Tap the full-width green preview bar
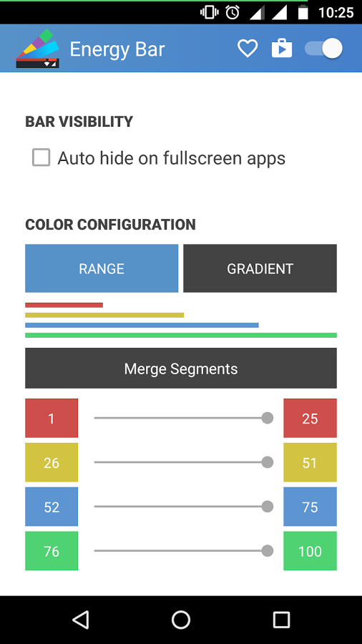 tap(181, 335)
